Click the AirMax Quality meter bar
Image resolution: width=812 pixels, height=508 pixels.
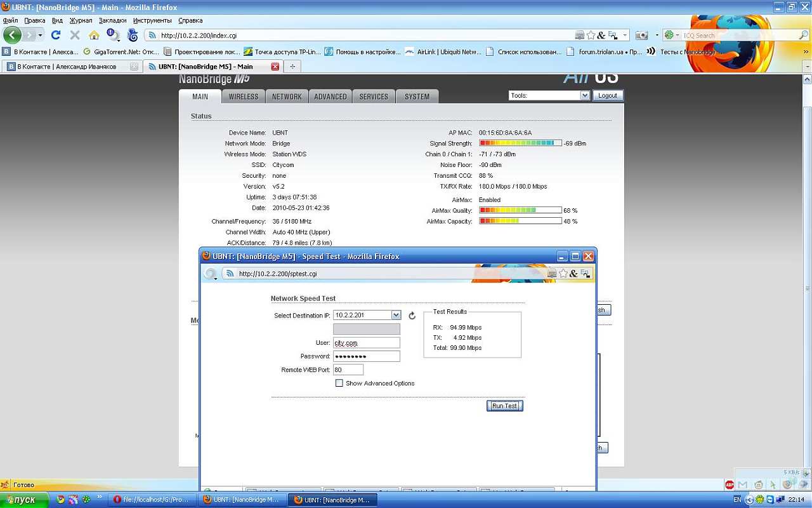tap(520, 210)
